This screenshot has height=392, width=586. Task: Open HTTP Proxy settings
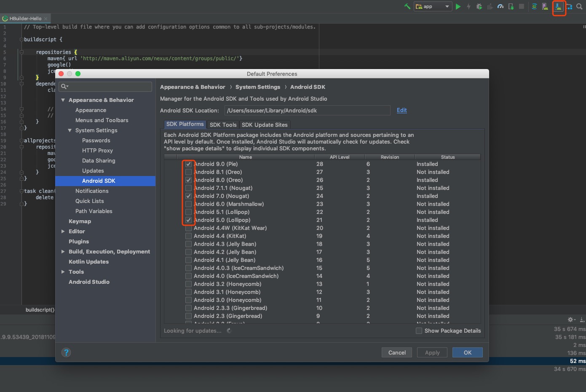click(97, 150)
